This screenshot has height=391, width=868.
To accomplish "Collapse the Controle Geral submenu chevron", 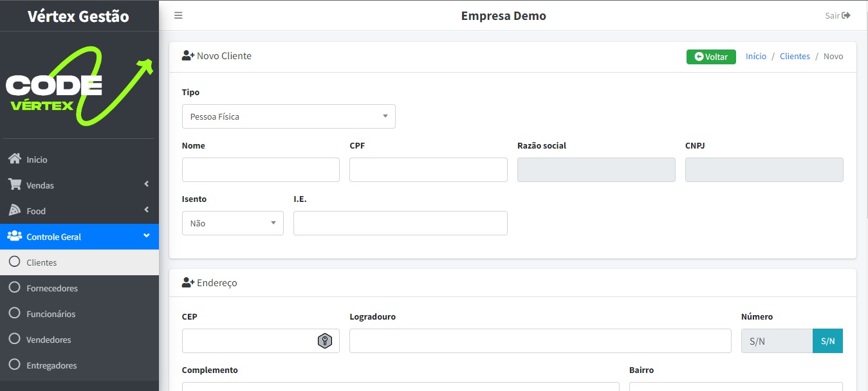I will [x=146, y=236].
